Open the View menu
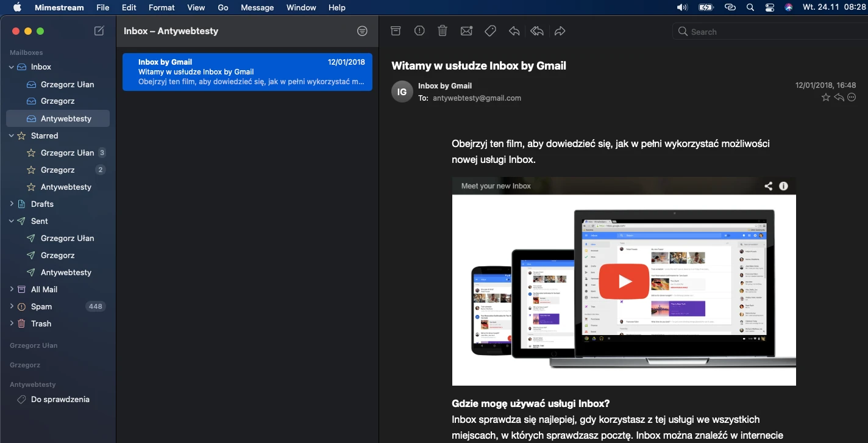This screenshot has width=868, height=443. tap(196, 7)
